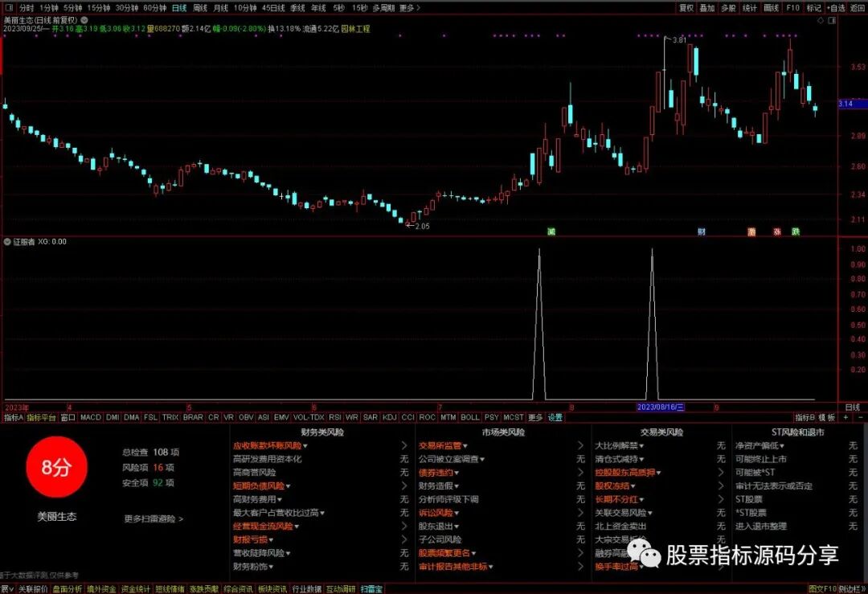The width and height of the screenshot is (868, 594).
Task: Expand 短期负债风险 item
Action: pos(262,486)
